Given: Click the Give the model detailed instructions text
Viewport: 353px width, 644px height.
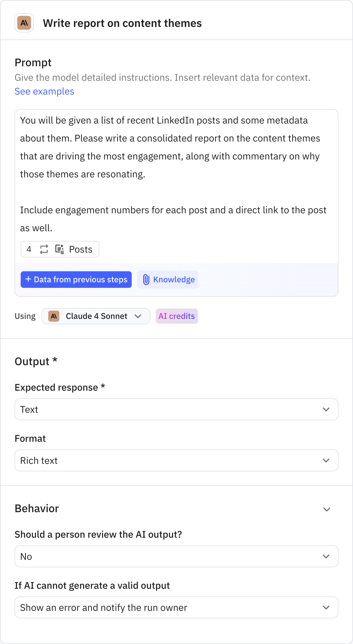Looking at the screenshot, I should (x=163, y=77).
